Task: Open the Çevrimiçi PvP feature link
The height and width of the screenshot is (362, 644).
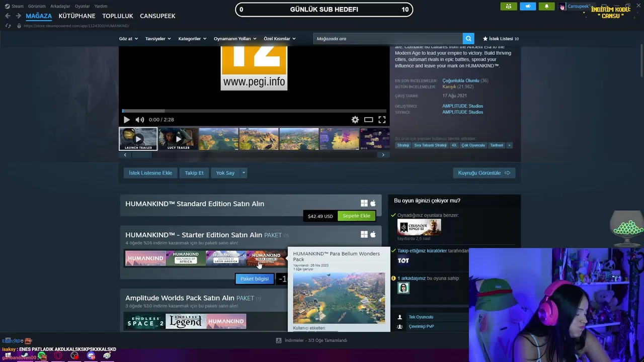Action: click(421, 326)
